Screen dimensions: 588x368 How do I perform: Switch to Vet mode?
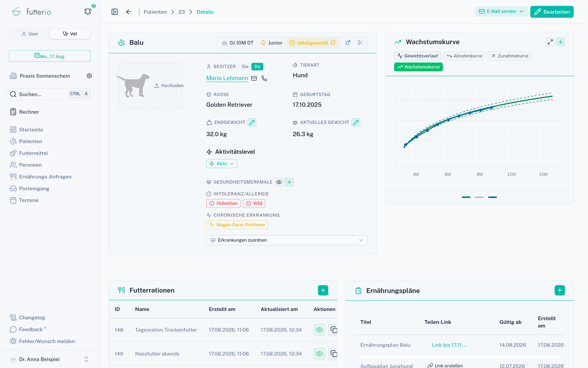(70, 34)
